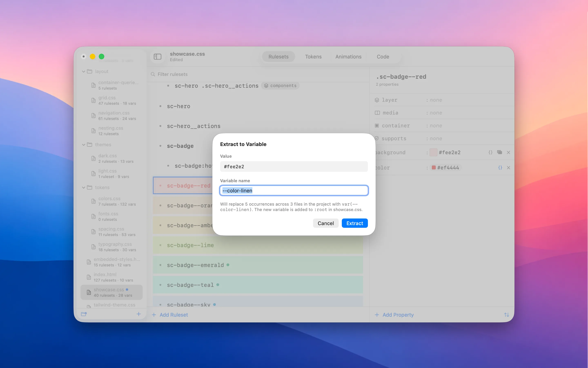Click the colors.css file icon
The height and width of the screenshot is (368, 588).
click(93, 201)
